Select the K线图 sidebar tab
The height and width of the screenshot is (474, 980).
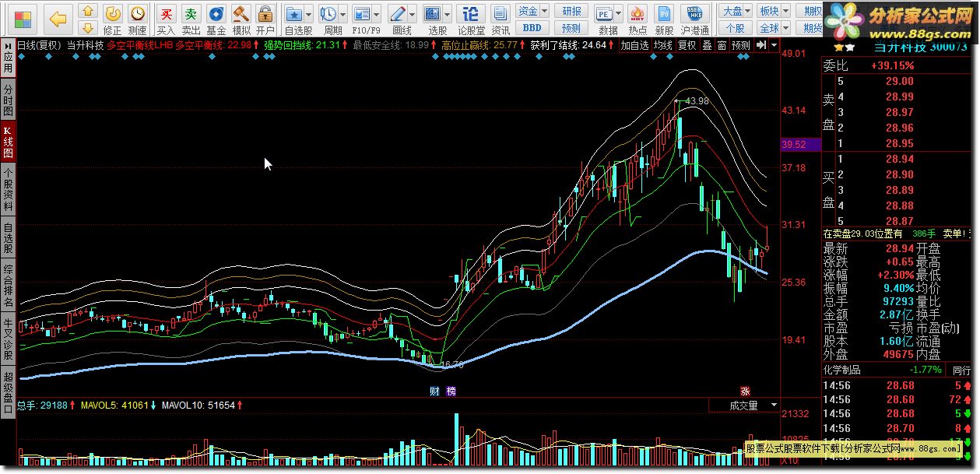pyautogui.click(x=8, y=140)
